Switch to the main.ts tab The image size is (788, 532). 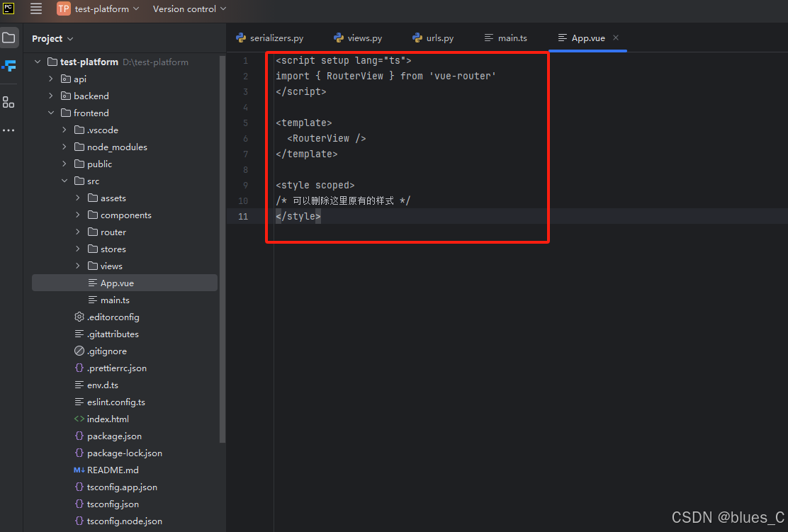pos(505,38)
